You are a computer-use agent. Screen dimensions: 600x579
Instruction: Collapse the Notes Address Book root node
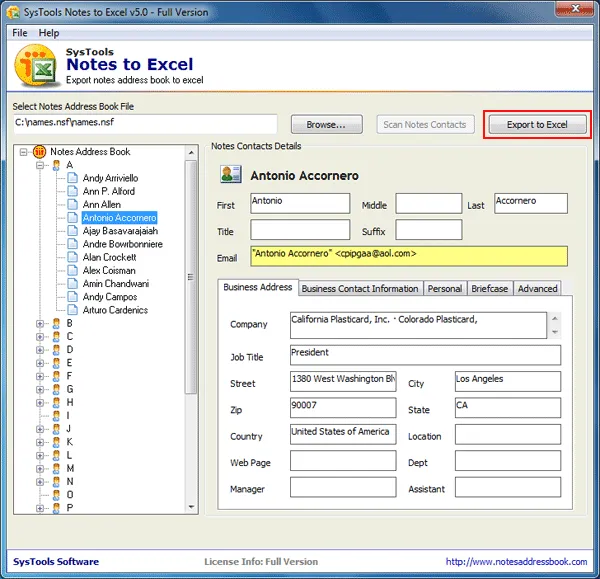click(x=23, y=152)
